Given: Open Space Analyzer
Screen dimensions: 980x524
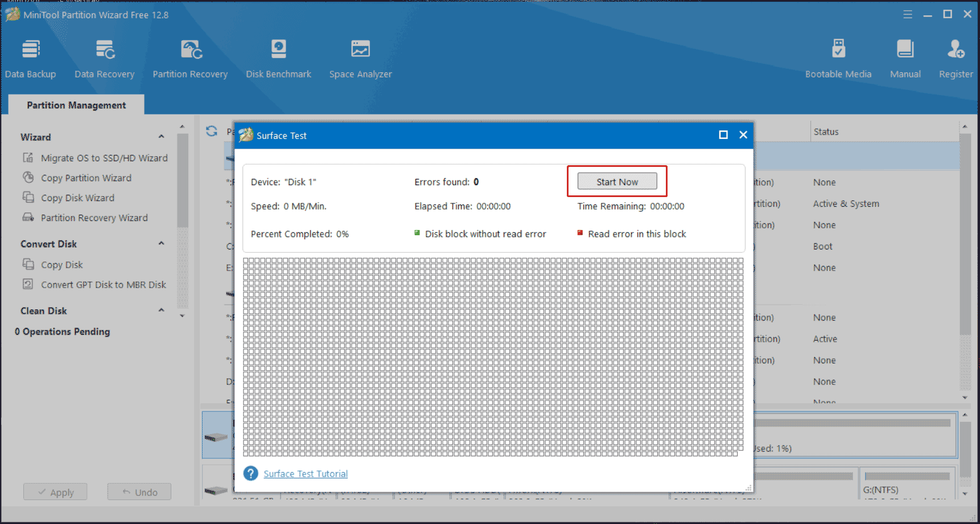Looking at the screenshot, I should pos(360,59).
